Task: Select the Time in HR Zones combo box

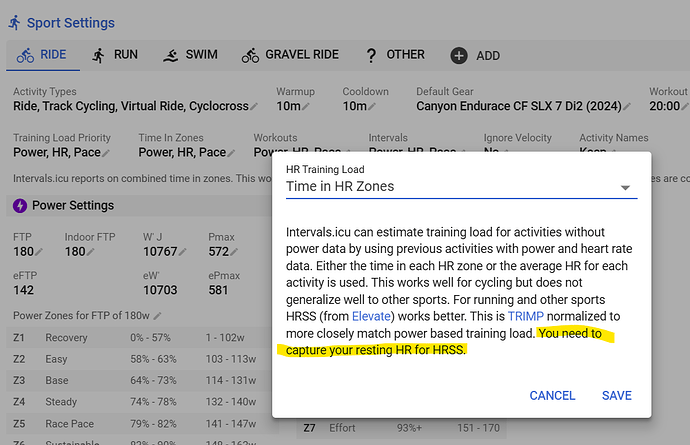Action: point(462,187)
